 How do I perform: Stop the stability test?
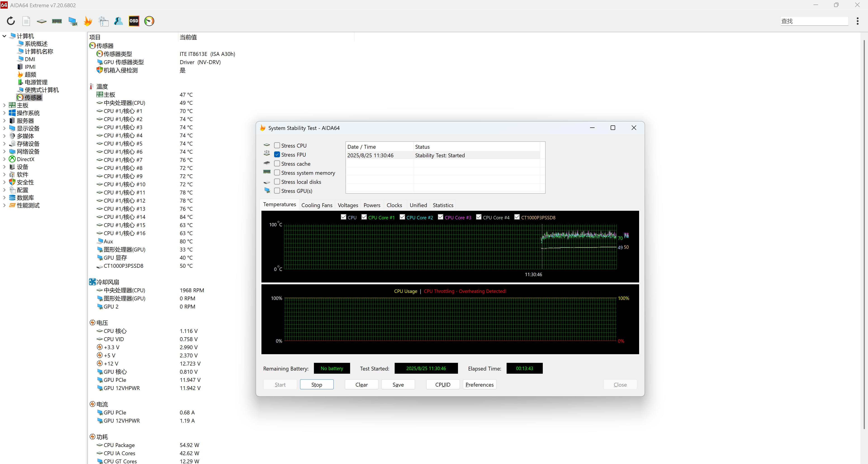[x=316, y=384]
